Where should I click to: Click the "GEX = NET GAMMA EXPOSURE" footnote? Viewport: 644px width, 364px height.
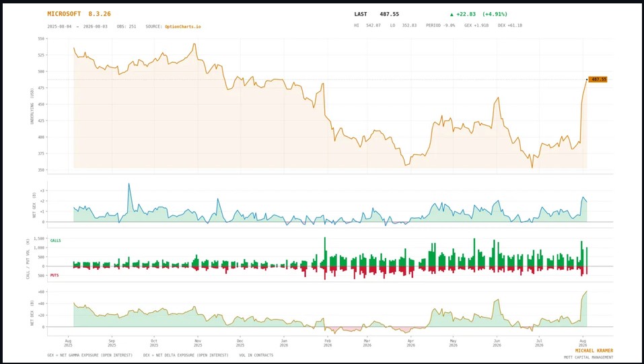(90, 355)
